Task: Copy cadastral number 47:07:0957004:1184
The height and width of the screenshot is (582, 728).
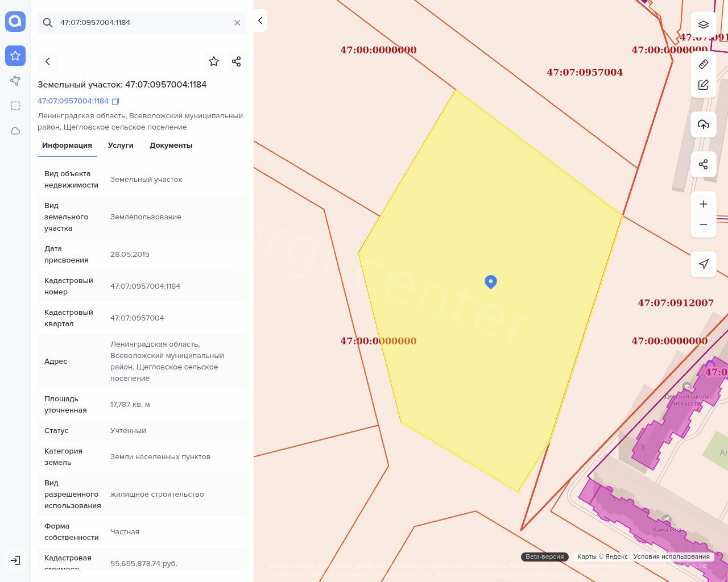Action: 115,101
